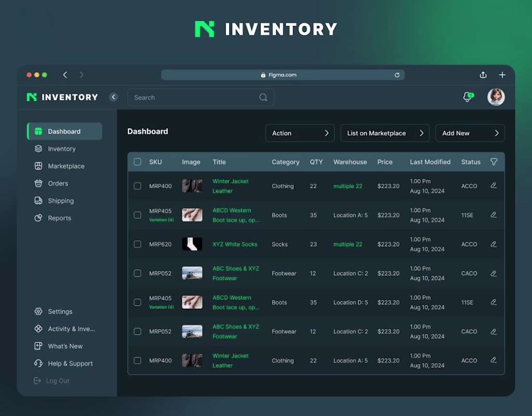Click the Log Out exit icon
This screenshot has width=532, height=416.
(37, 381)
